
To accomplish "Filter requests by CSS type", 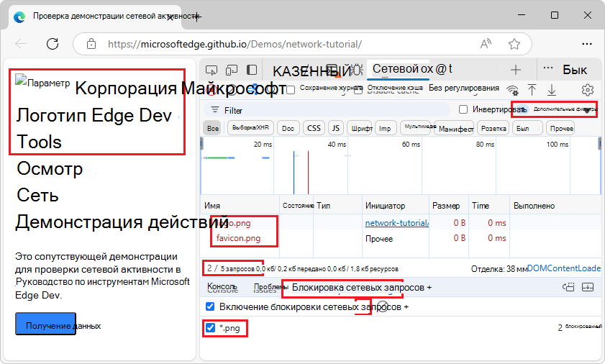I will click(314, 128).
